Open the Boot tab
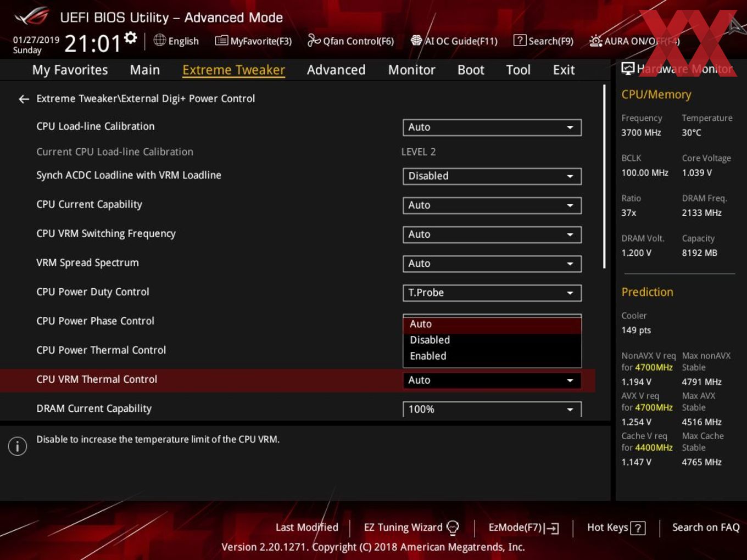This screenshot has height=560, width=747. (x=471, y=70)
